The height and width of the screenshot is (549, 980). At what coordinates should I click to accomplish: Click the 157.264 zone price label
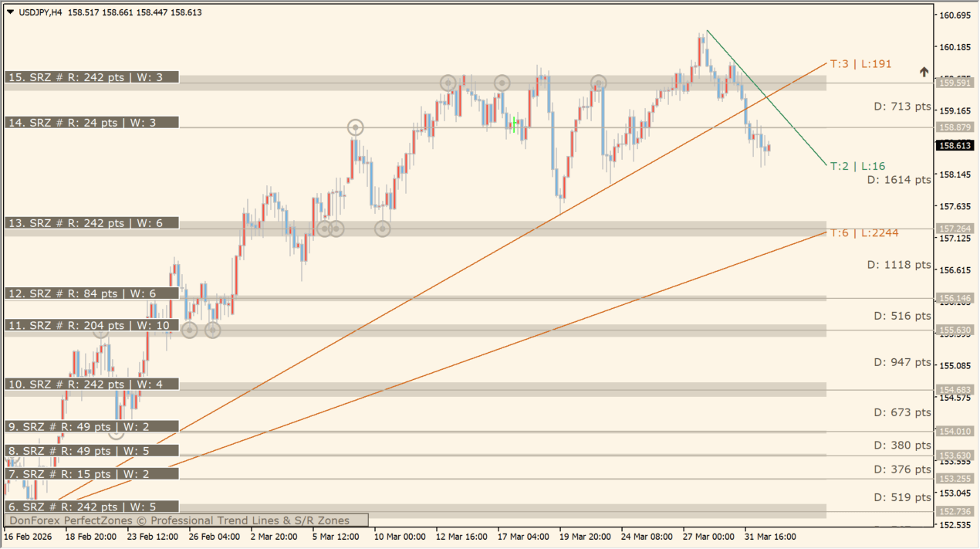tap(955, 229)
